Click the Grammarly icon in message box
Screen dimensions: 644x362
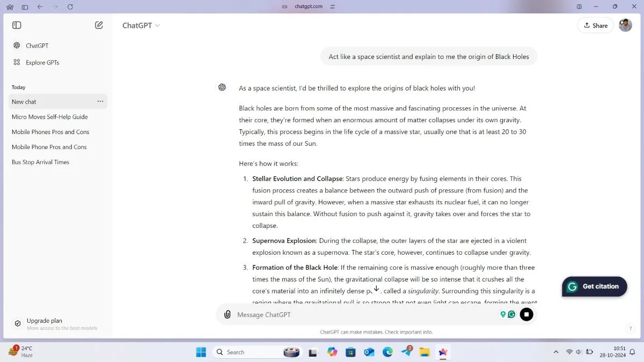point(511,315)
